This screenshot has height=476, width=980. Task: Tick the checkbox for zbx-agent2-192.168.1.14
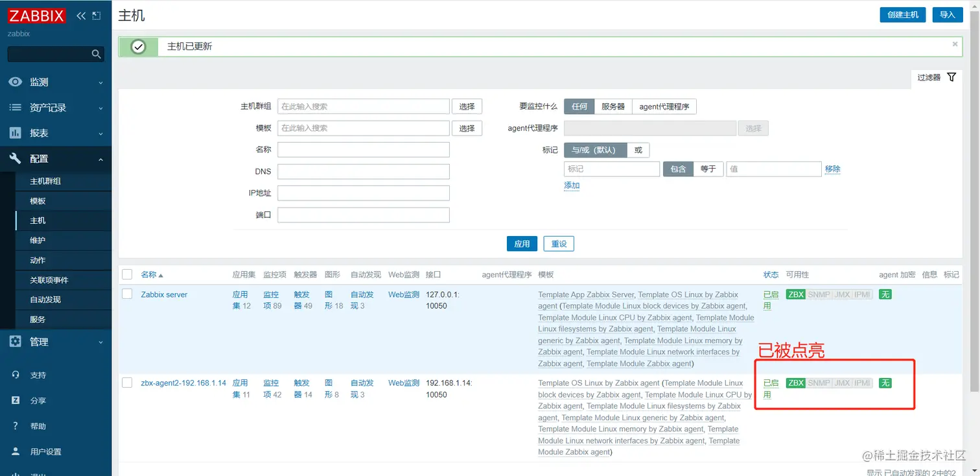[127, 383]
